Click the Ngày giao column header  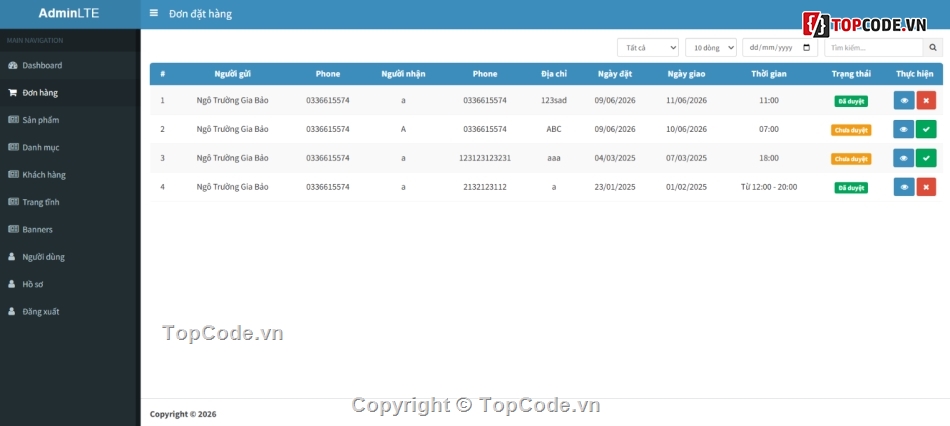pos(686,74)
